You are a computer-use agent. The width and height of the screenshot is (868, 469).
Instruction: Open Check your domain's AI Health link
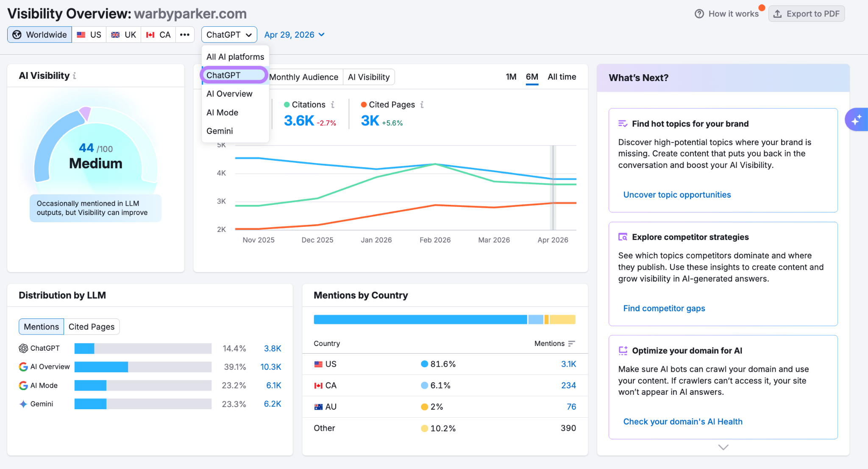(x=683, y=422)
